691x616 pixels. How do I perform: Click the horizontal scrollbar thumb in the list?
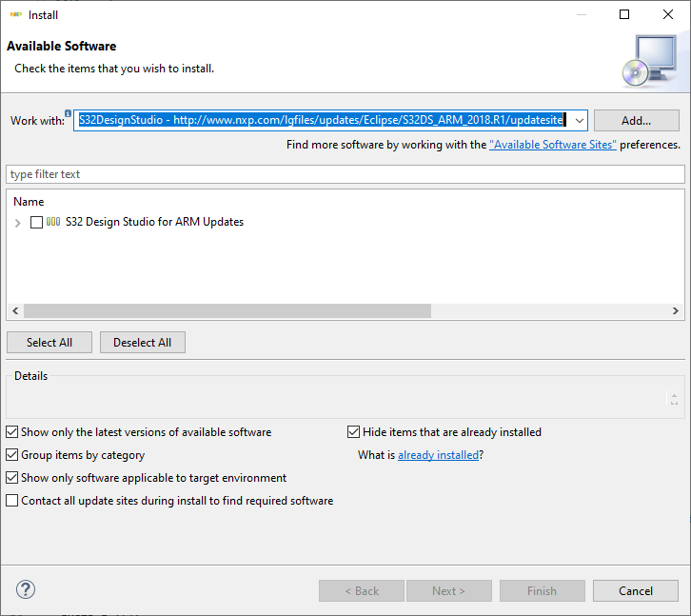(227, 311)
